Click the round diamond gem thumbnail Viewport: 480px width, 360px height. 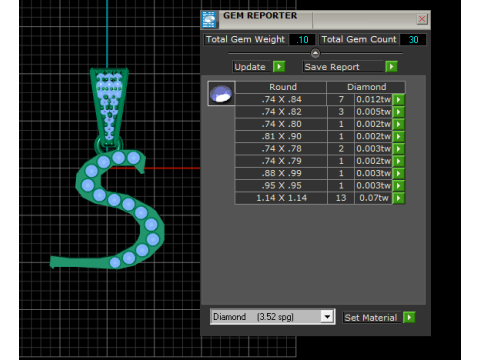point(221,93)
